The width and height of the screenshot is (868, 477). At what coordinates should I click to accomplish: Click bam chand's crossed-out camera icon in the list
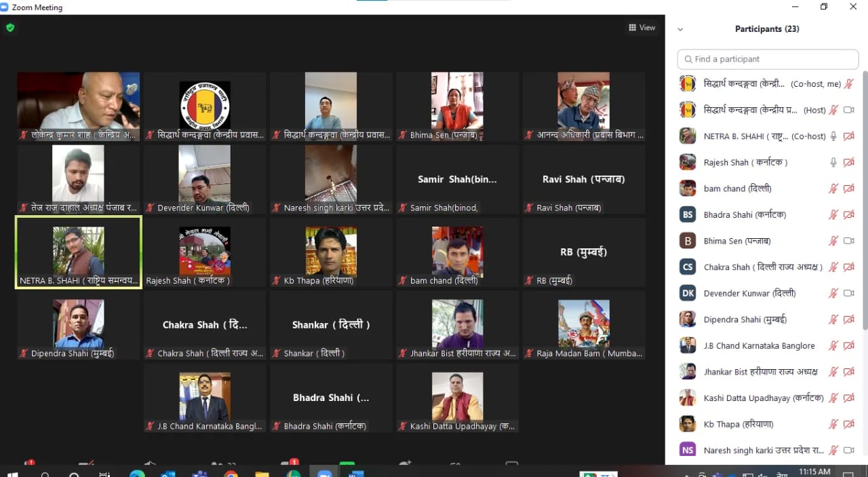tap(848, 189)
